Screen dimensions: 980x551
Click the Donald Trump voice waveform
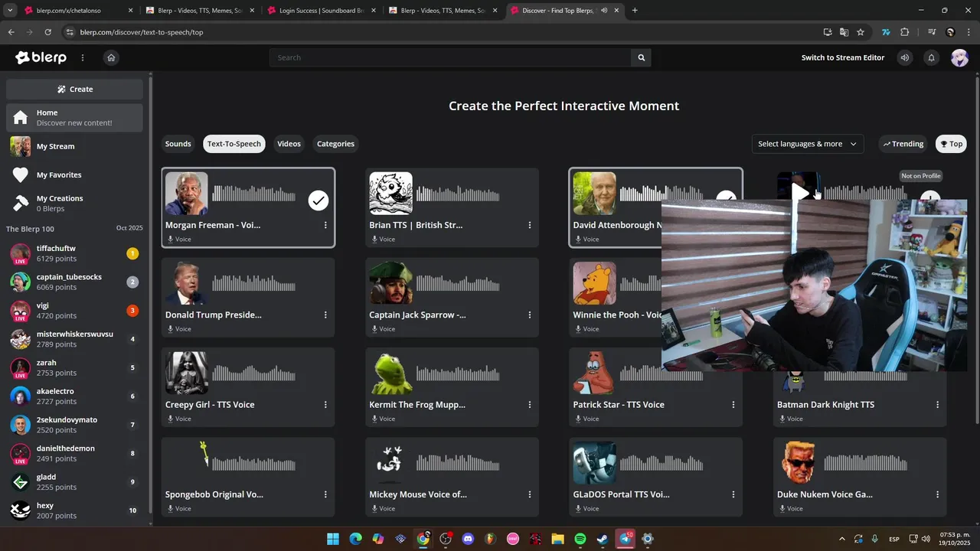253,283
